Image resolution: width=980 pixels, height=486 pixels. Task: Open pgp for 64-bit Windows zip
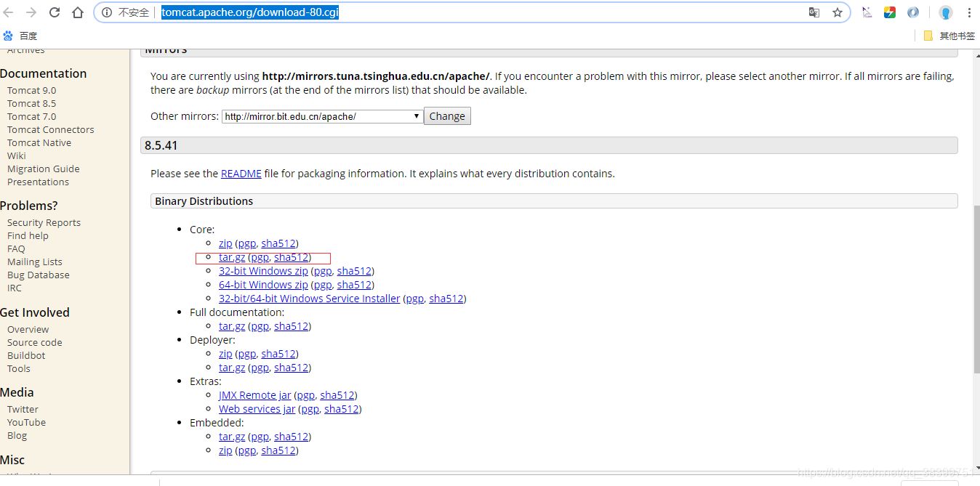[x=323, y=285]
